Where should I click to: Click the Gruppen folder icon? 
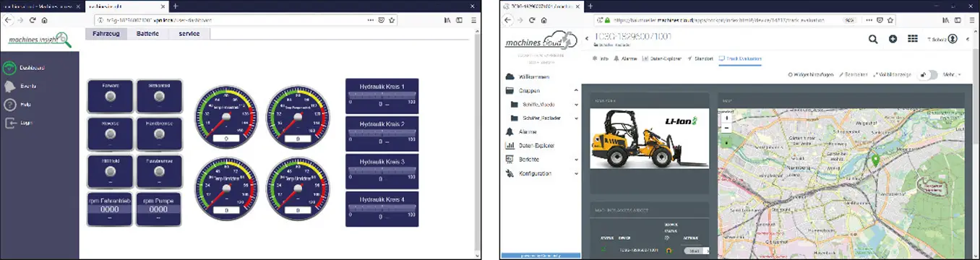pos(510,91)
